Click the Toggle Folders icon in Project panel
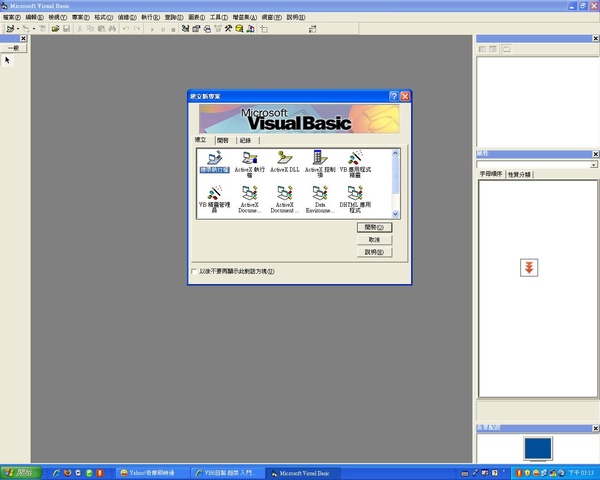This screenshot has height=480, width=600. coord(507,49)
